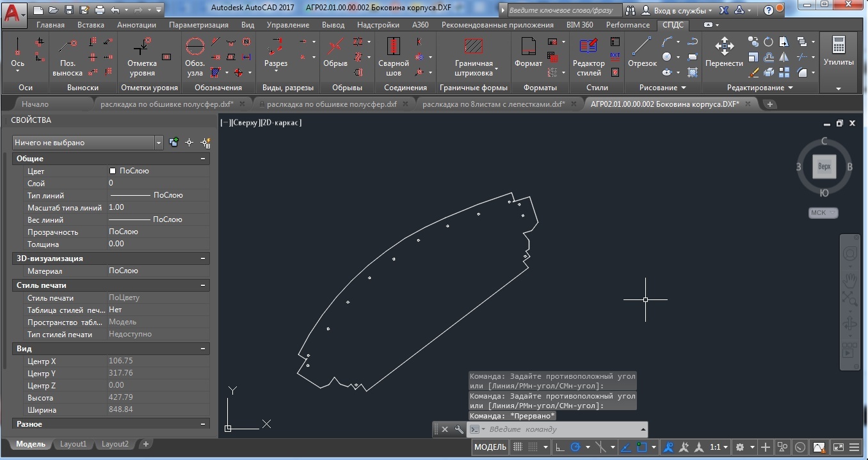The width and height of the screenshot is (868, 460).
Task: Toggle polar tracking in status bar
Action: point(575,447)
